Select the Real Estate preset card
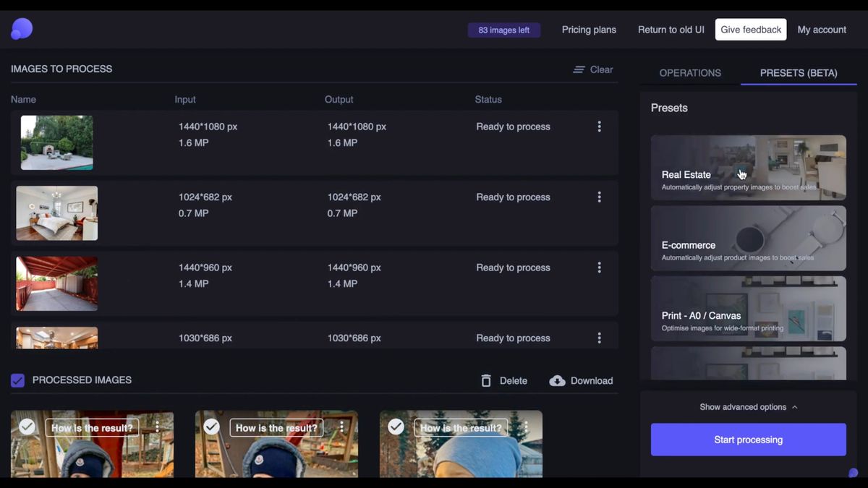This screenshot has height=488, width=868. (x=749, y=168)
